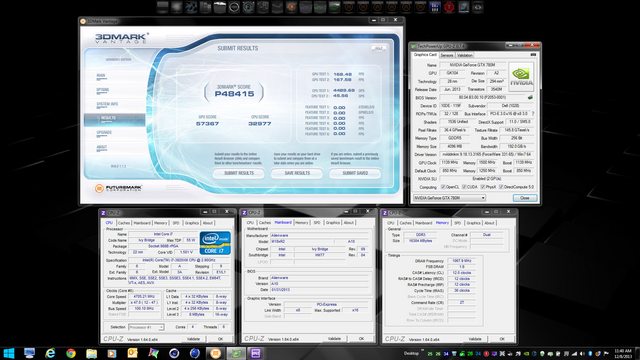The height and width of the screenshot is (360, 640).
Task: Click the NVIDIA logo in GPU-Z
Action: coord(521,77)
